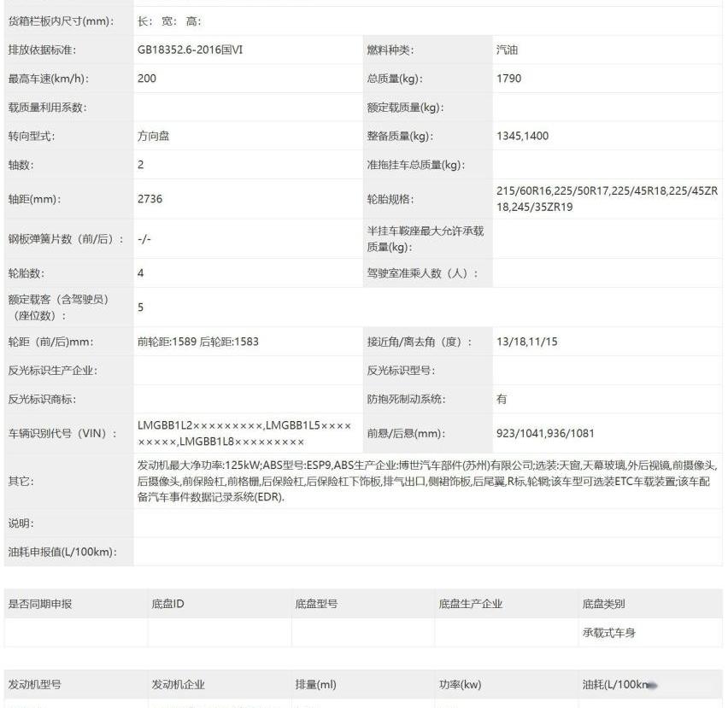
Task: Click the 底盘型号 column header
Action: tap(316, 604)
